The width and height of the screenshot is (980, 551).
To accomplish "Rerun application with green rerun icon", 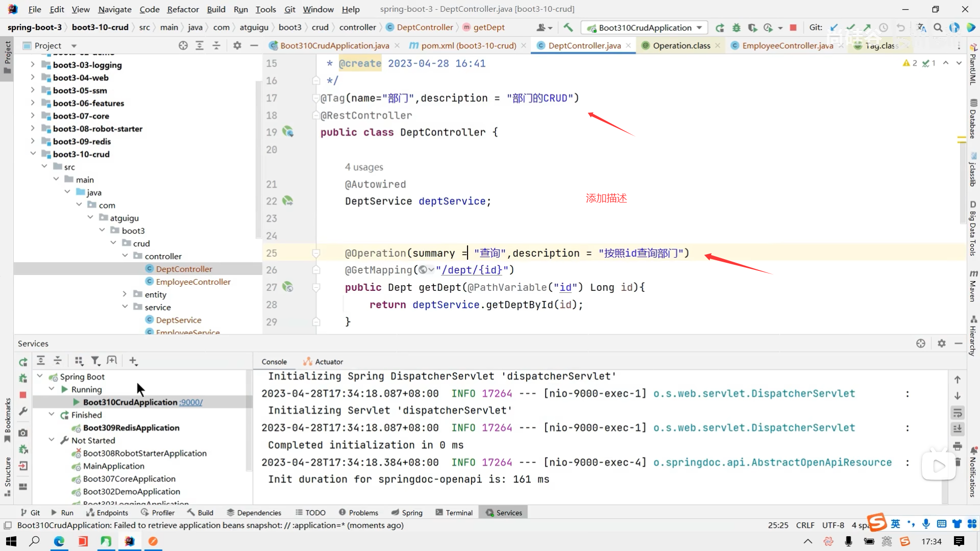I will coord(720,28).
